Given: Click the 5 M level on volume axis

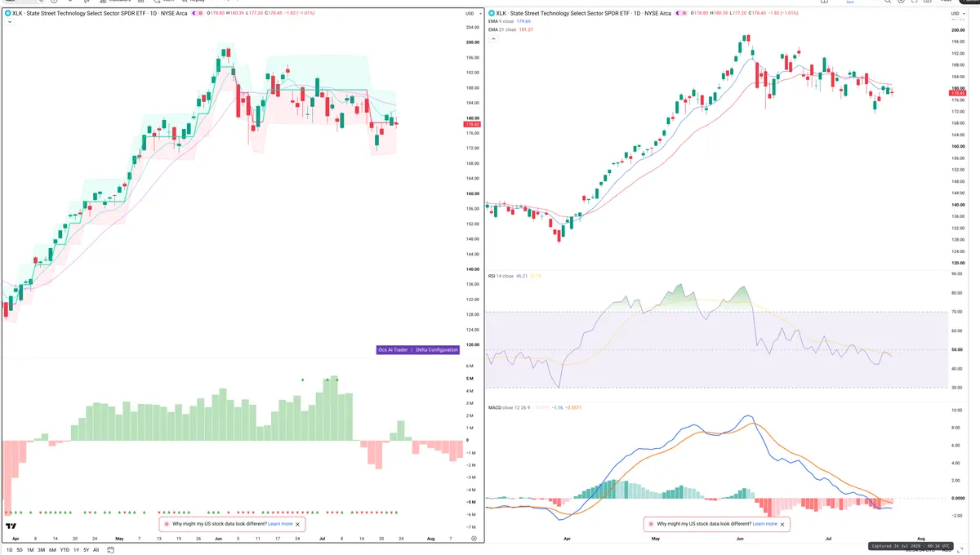Looking at the screenshot, I should [x=470, y=379].
